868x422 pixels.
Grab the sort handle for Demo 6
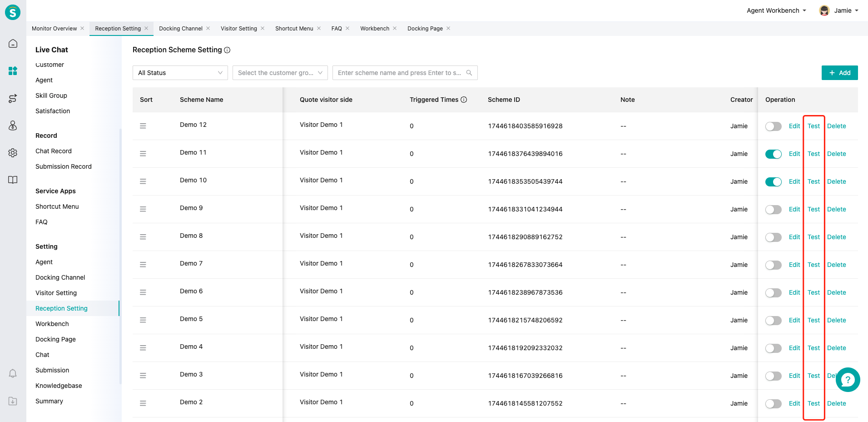coord(143,292)
